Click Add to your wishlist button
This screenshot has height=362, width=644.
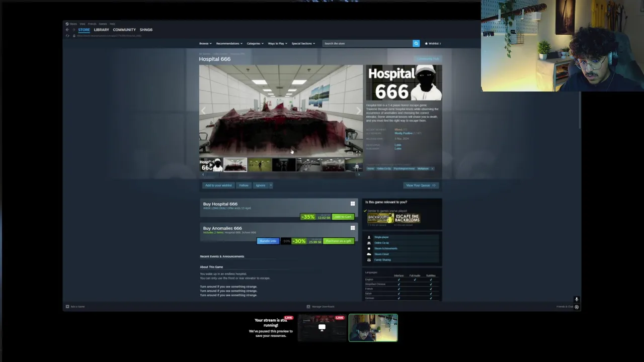tap(218, 185)
